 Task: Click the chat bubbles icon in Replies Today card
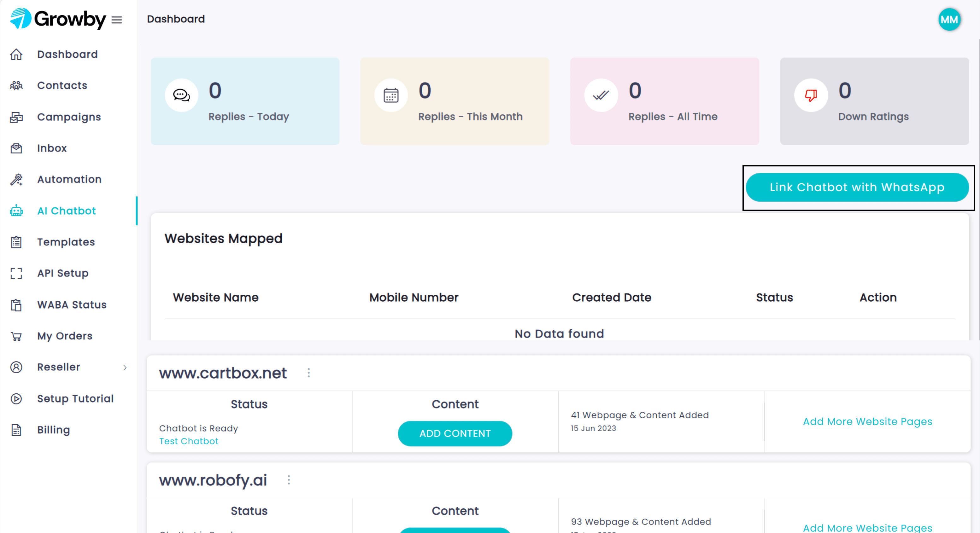[x=181, y=95]
